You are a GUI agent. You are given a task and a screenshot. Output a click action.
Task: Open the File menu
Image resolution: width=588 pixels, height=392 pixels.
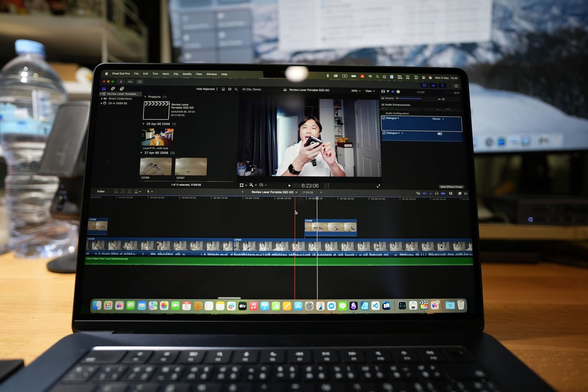tap(136, 74)
